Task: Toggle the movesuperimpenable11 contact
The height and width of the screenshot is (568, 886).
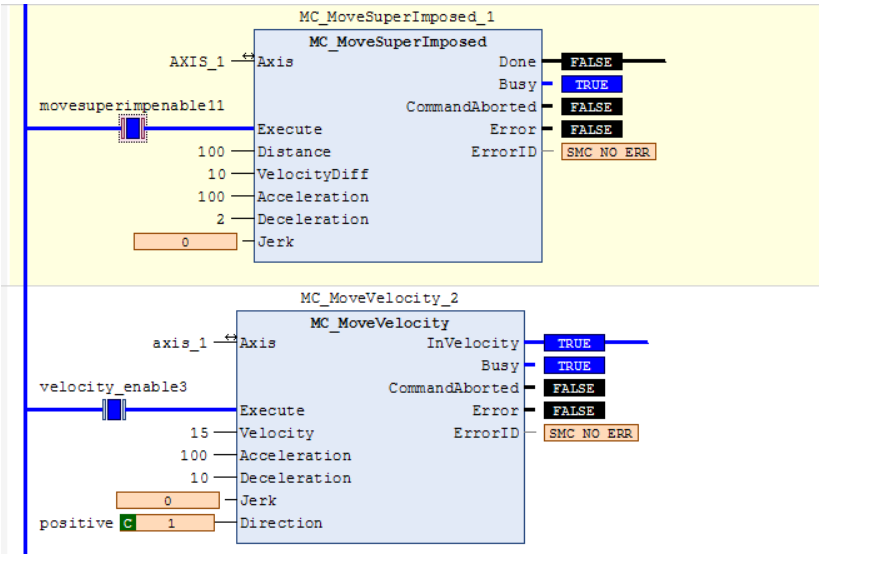Action: 133,128
